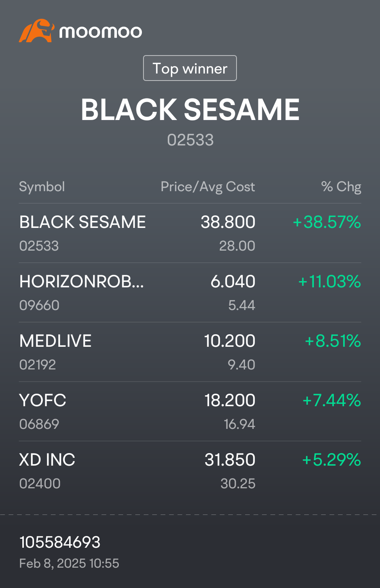Image resolution: width=380 pixels, height=588 pixels.
Task: Click the Feb 8, 2025 10:55 timestamp
Action: [x=69, y=563]
